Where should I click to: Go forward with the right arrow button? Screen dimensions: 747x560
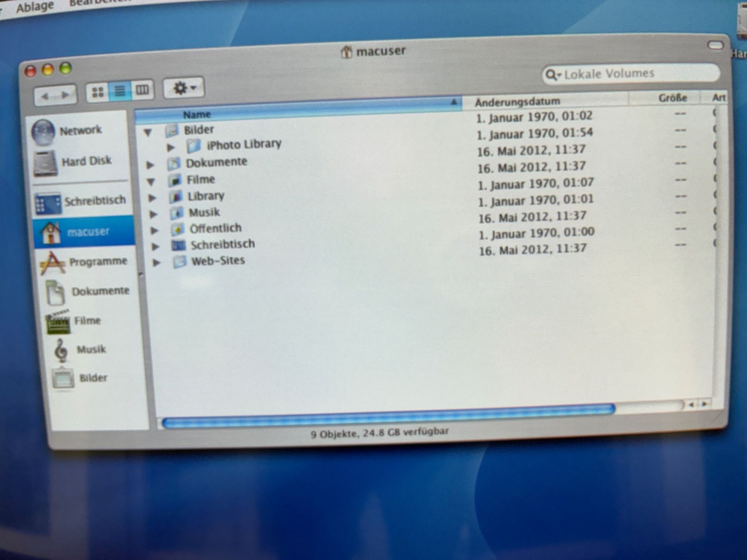[x=66, y=95]
